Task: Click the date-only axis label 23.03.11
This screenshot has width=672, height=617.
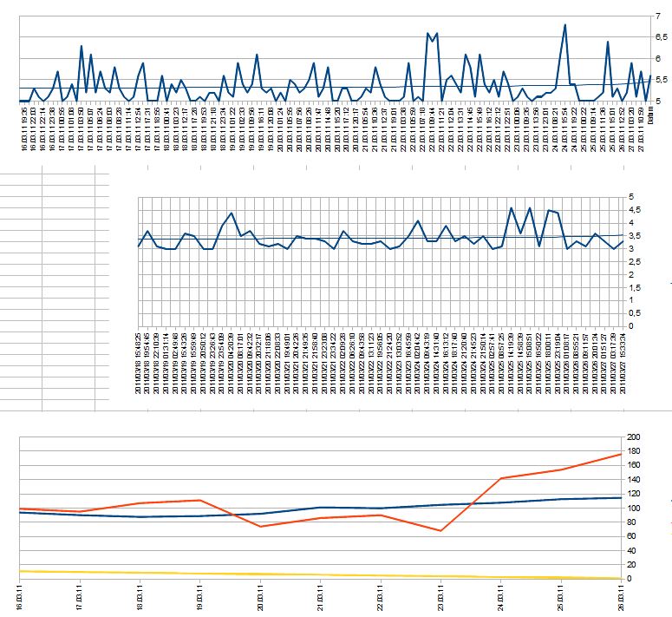Action: pyautogui.click(x=440, y=596)
